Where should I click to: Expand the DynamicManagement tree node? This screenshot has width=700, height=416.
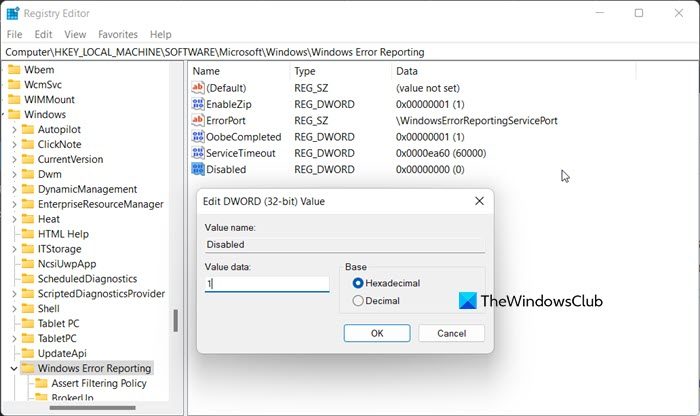click(14, 189)
